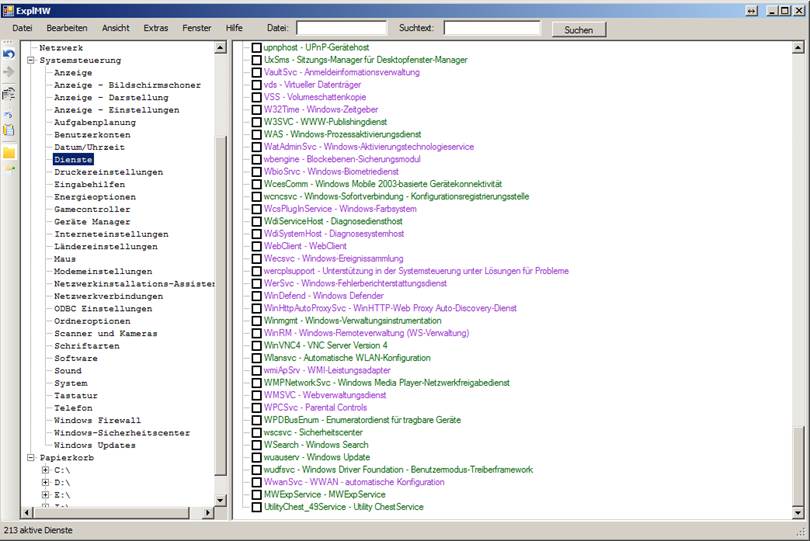Select the Windows Updates tree item
This screenshot has height=541, width=810.
[x=95, y=445]
